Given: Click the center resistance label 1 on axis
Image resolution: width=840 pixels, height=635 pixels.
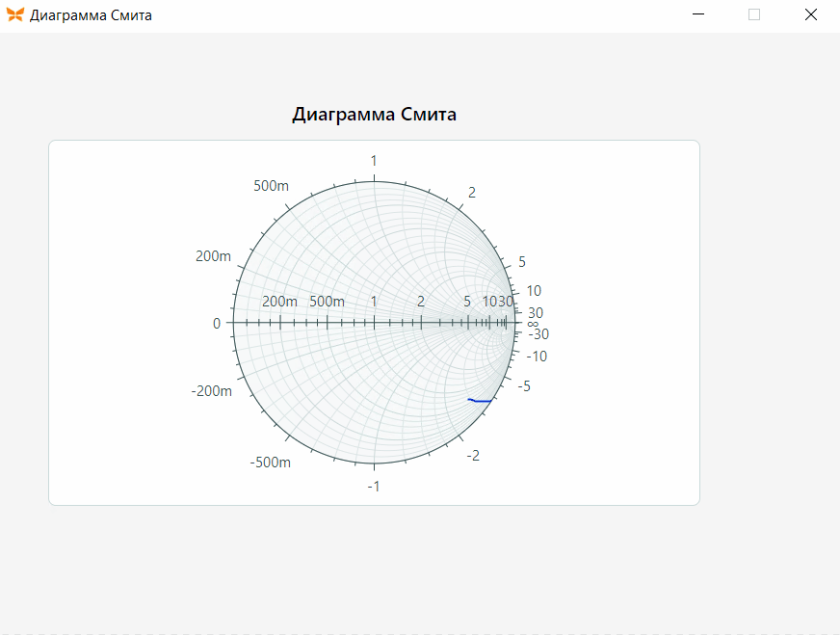Looking at the screenshot, I should 374,302.
